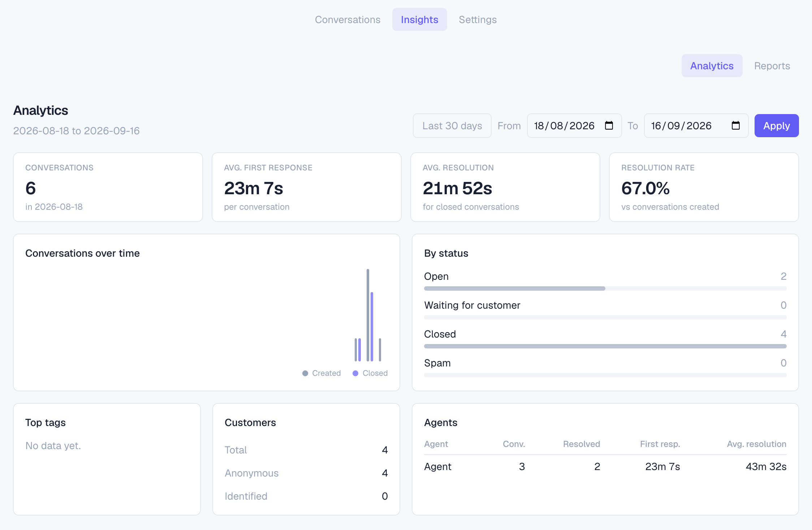Click the Conversations count value 6
The height and width of the screenshot is (530, 812).
click(31, 188)
